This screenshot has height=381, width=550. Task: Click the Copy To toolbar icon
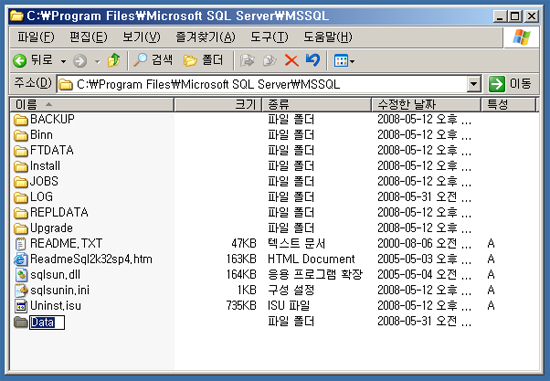[x=269, y=61]
